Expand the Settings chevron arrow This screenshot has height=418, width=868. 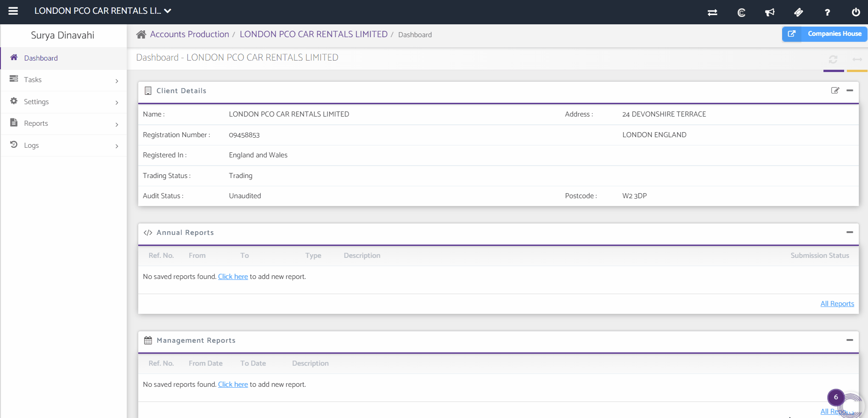(x=117, y=102)
